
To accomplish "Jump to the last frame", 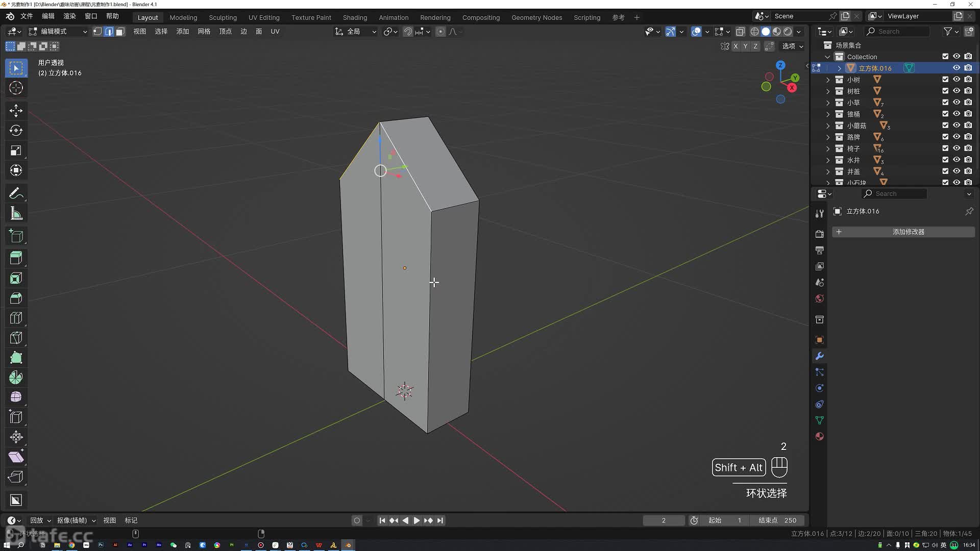I will (x=440, y=520).
